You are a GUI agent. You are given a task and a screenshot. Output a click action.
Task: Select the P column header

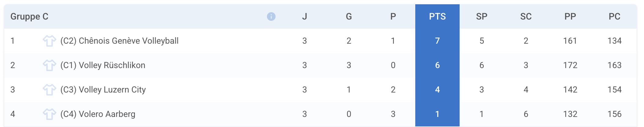point(393,16)
